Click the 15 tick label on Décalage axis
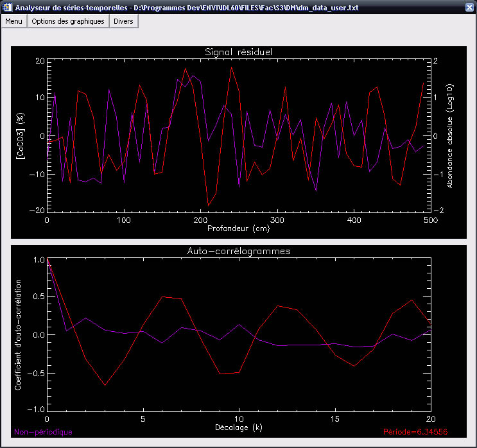Viewport: 477px width, 448px height. tap(334, 418)
